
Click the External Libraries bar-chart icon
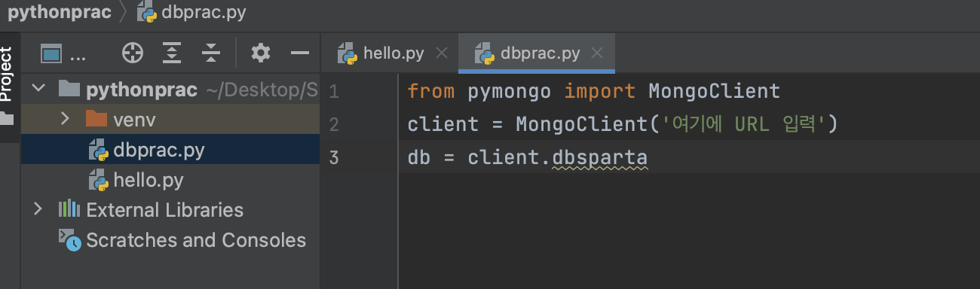(69, 209)
